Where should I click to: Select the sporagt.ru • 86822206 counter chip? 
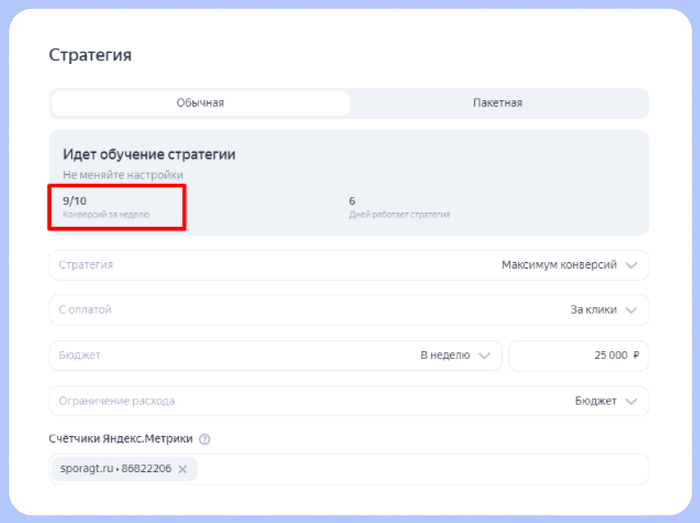click(113, 469)
